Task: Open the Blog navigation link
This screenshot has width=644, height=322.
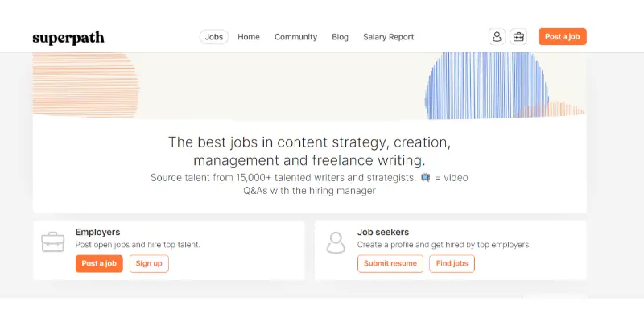Action: [340, 37]
